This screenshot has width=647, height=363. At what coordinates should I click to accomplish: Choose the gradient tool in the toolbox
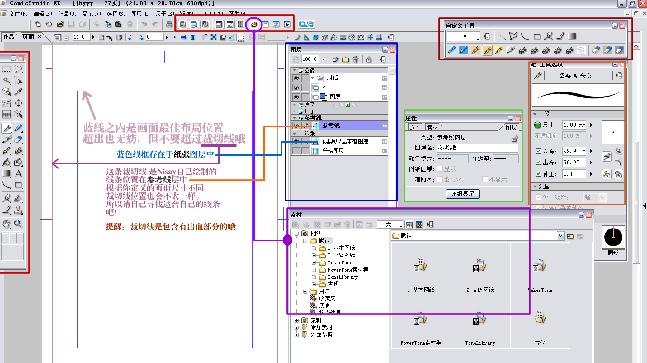(7, 173)
